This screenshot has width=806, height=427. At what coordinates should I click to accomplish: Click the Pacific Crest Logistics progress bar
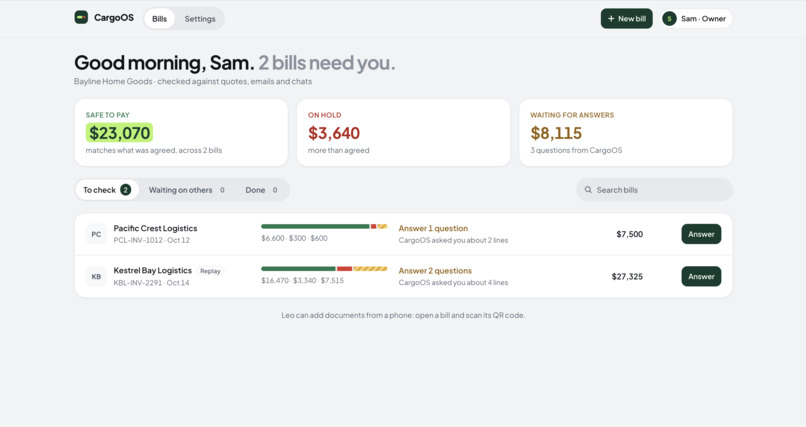point(324,226)
